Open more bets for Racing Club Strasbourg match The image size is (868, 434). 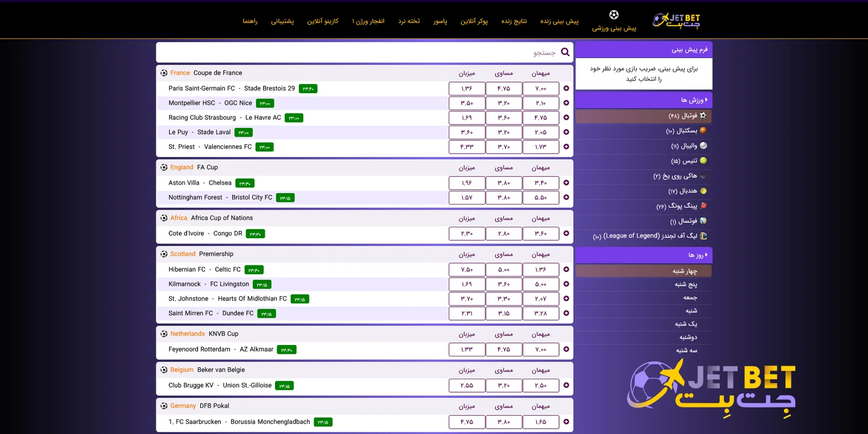pos(566,118)
